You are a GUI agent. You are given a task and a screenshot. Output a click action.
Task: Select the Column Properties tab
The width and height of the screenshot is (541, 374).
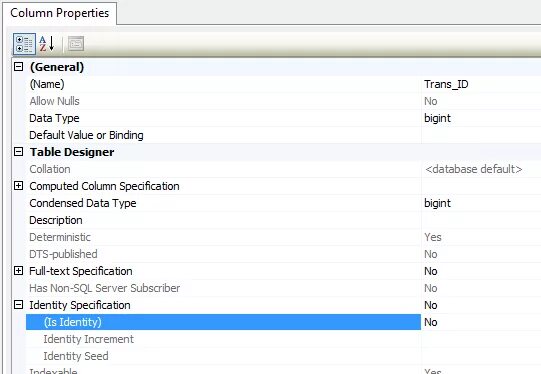(x=60, y=13)
